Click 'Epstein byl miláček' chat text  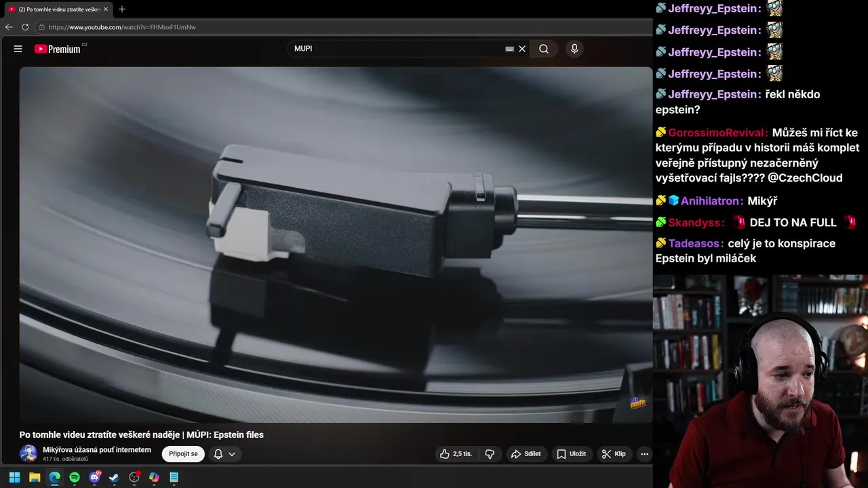(705, 258)
